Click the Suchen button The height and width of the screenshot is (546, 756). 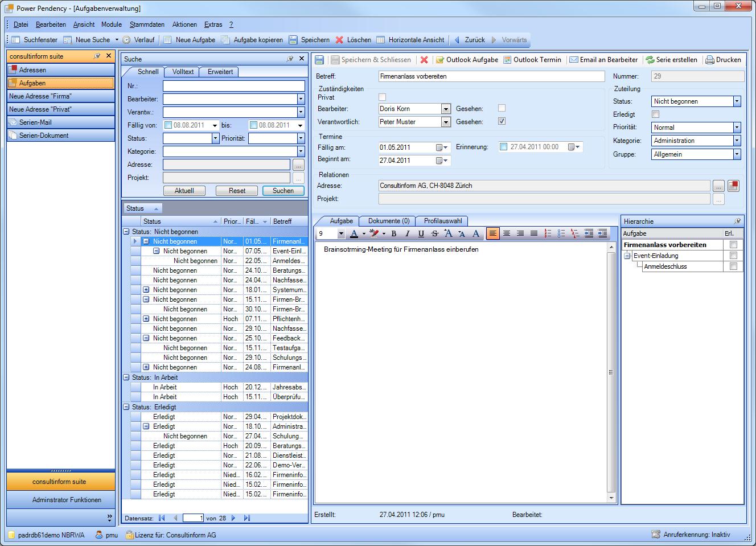[x=283, y=191]
